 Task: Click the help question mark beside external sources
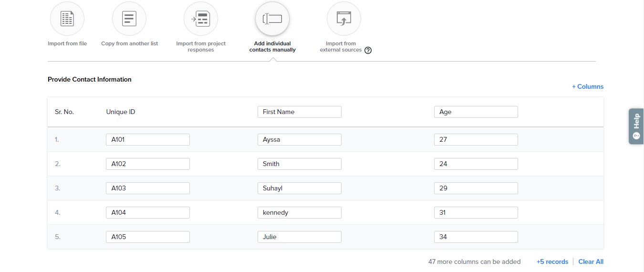coord(368,51)
